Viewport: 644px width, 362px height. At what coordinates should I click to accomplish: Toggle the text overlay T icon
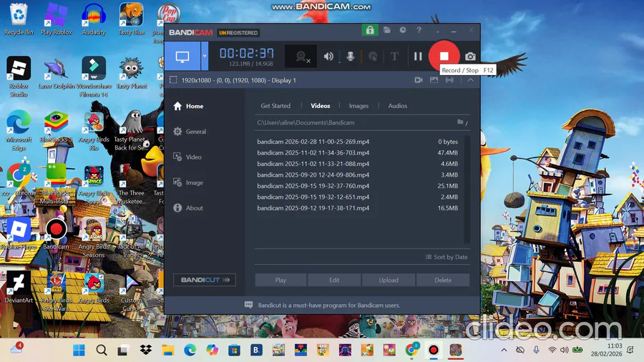394,57
